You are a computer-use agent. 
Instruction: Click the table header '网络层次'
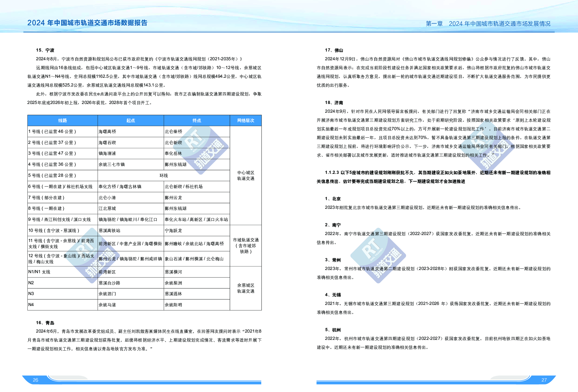coord(246,120)
